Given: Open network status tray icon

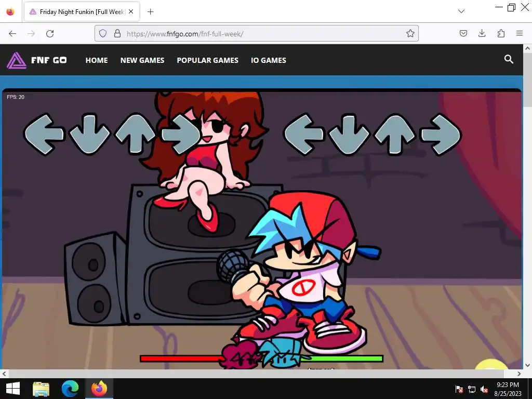Looking at the screenshot, I should 472,389.
